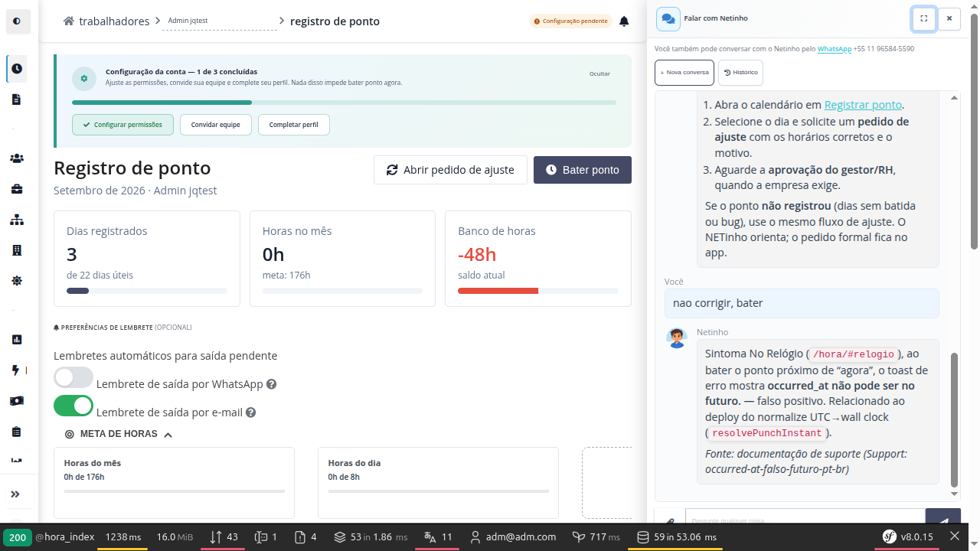980x551 pixels.
Task: Toggle the dark theme icon in sidebar
Action: [17, 21]
